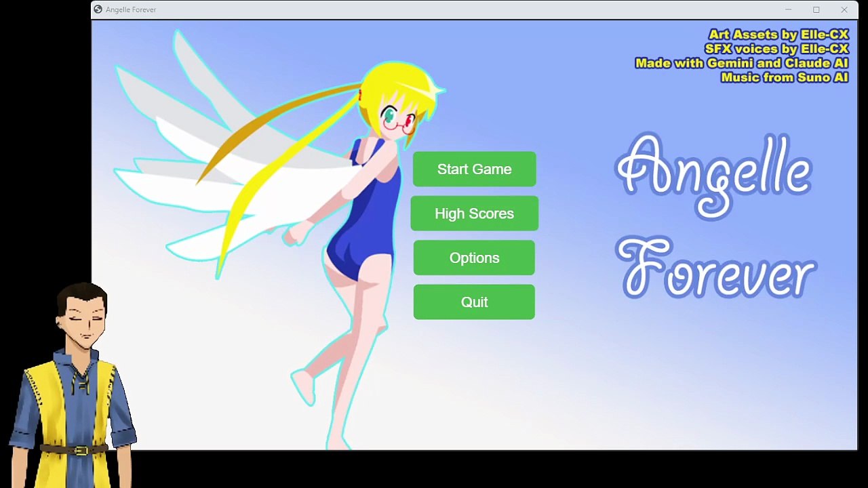The image size is (868, 488).
Task: Click the 'Forever' title word
Action: click(x=717, y=268)
